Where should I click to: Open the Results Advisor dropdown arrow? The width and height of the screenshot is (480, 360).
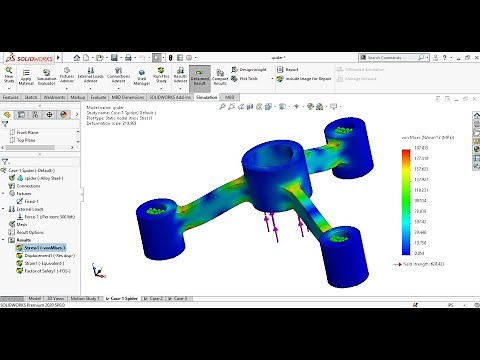click(x=180, y=89)
